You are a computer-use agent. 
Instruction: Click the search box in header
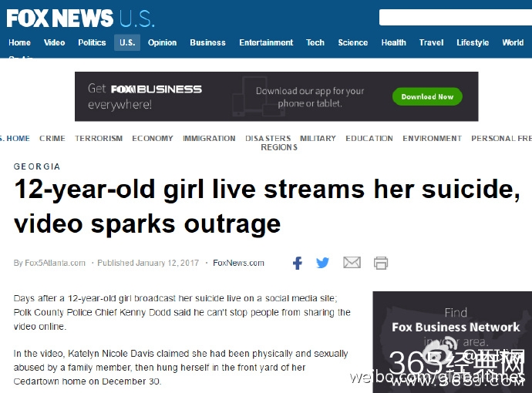tap(456, 17)
